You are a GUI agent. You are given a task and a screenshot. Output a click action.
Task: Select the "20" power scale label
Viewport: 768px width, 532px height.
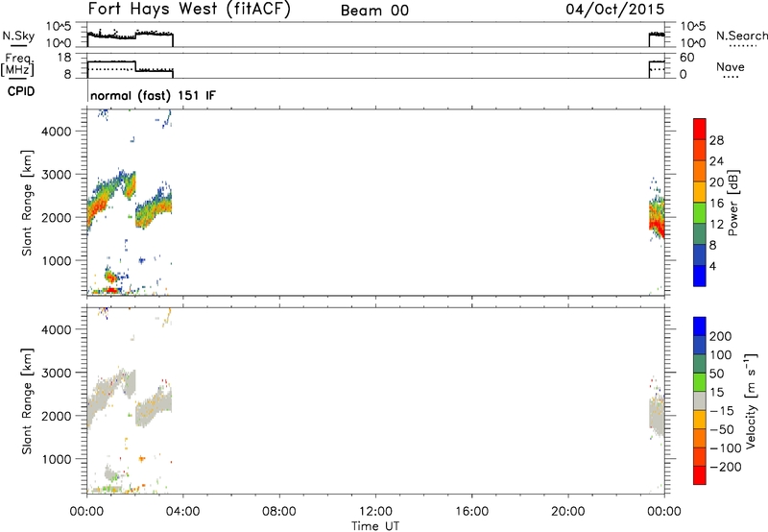tap(716, 182)
